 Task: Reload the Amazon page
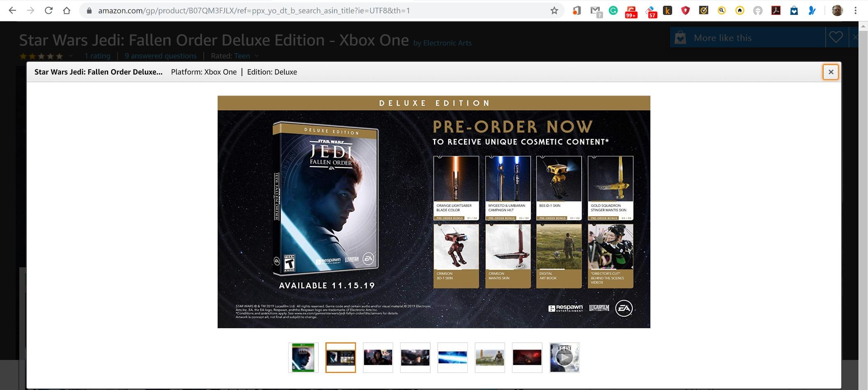click(49, 11)
